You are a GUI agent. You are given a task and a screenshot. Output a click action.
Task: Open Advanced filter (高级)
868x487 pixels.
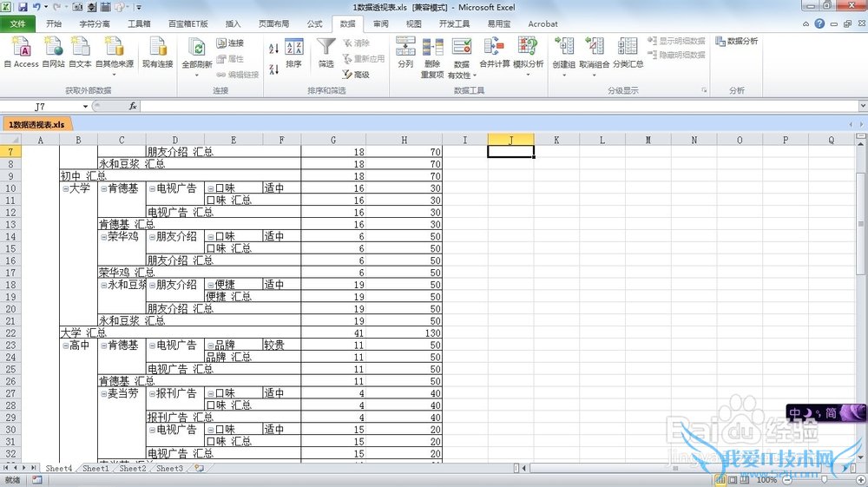356,74
